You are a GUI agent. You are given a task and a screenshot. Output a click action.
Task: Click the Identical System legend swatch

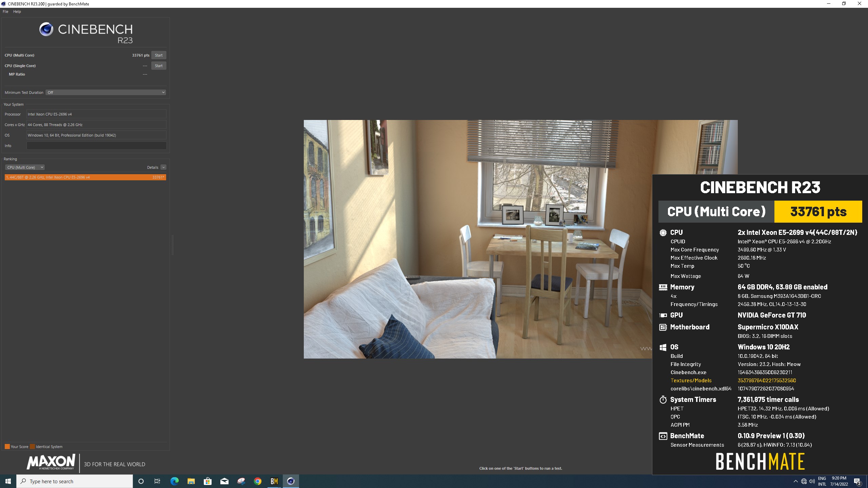[x=32, y=447]
